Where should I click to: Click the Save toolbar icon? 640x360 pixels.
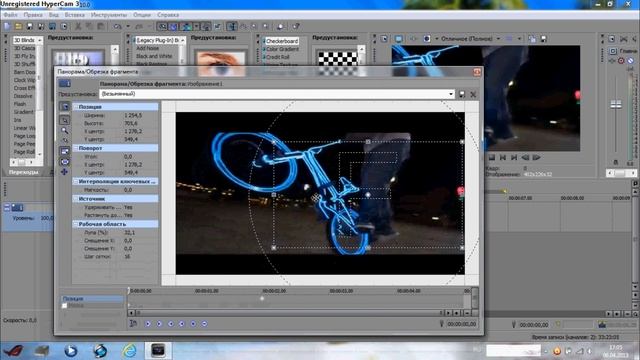[x=29, y=27]
